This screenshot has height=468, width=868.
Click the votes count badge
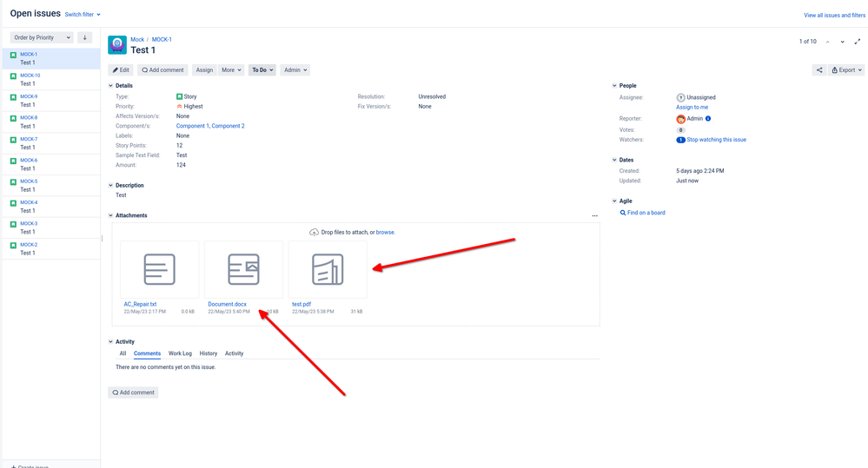[x=681, y=130]
